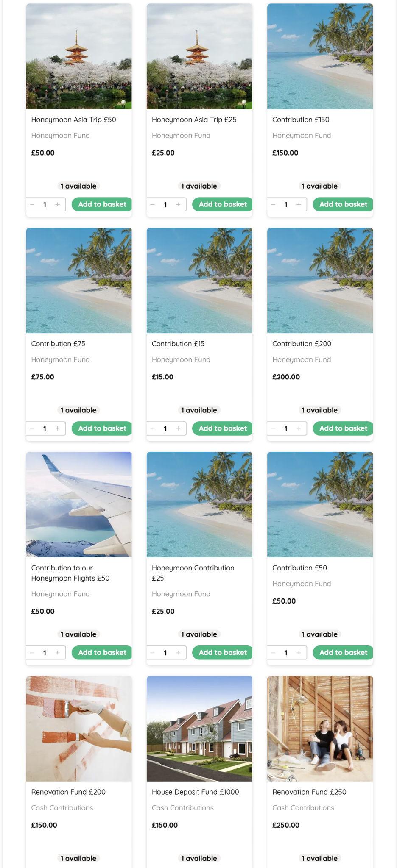
Task: Increase quantity for Contribution £15
Action: coord(178,428)
